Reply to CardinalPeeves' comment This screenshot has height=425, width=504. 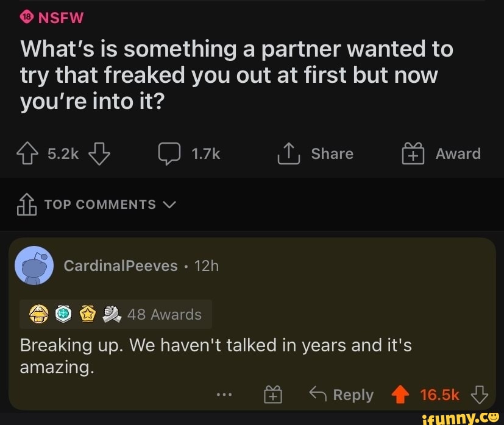[x=341, y=395]
